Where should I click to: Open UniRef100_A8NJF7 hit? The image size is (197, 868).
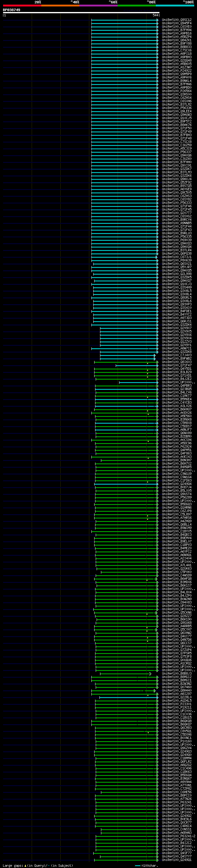(176, 430)
